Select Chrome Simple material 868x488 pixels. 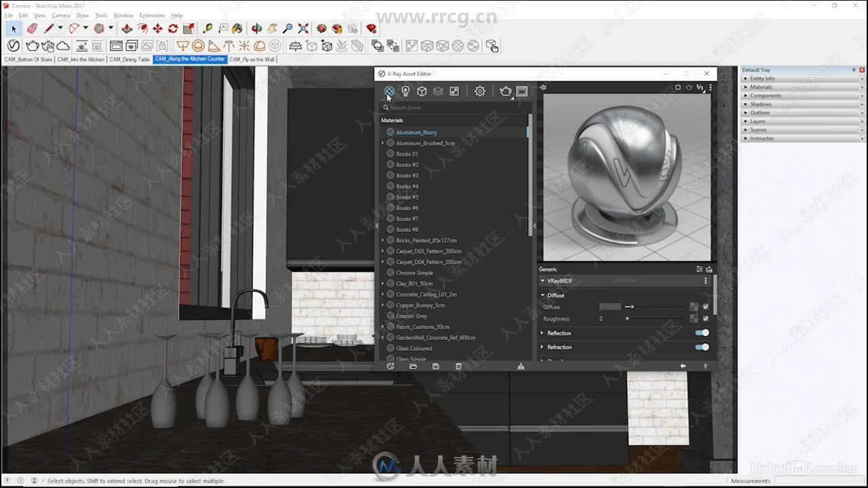pyautogui.click(x=414, y=272)
